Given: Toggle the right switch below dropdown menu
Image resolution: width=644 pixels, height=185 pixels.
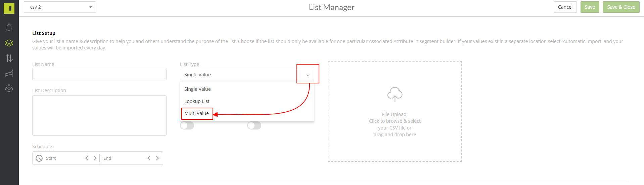Looking at the screenshot, I should (x=254, y=125).
